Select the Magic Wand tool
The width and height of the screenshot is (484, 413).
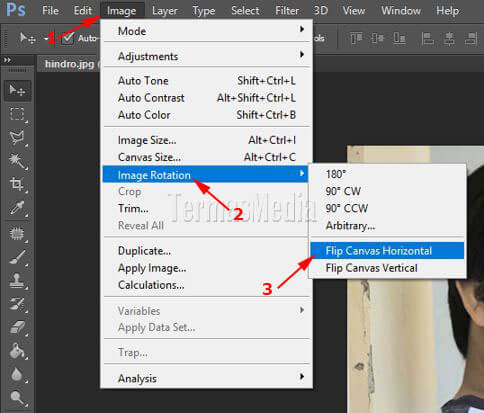pyautogui.click(x=17, y=161)
